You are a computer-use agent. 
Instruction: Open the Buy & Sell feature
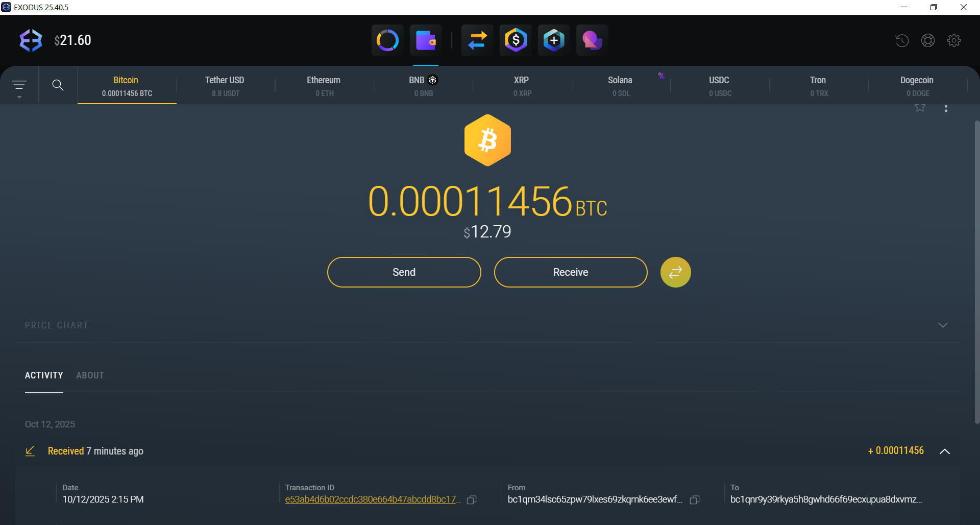pyautogui.click(x=515, y=40)
